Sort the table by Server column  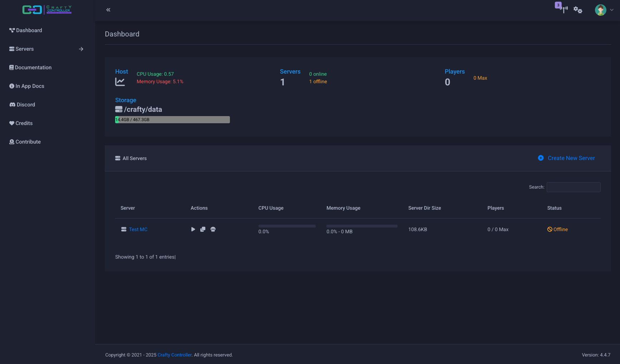pyautogui.click(x=128, y=208)
